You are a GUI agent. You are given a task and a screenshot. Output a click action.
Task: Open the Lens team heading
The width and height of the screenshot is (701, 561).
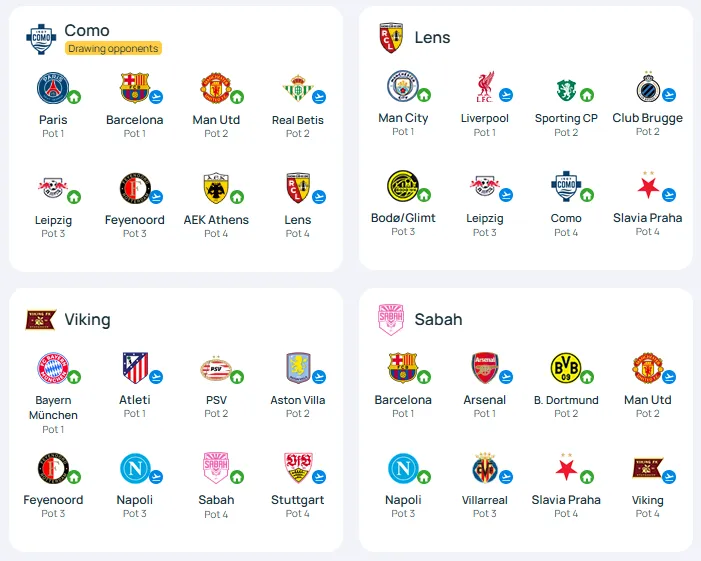[x=432, y=38]
